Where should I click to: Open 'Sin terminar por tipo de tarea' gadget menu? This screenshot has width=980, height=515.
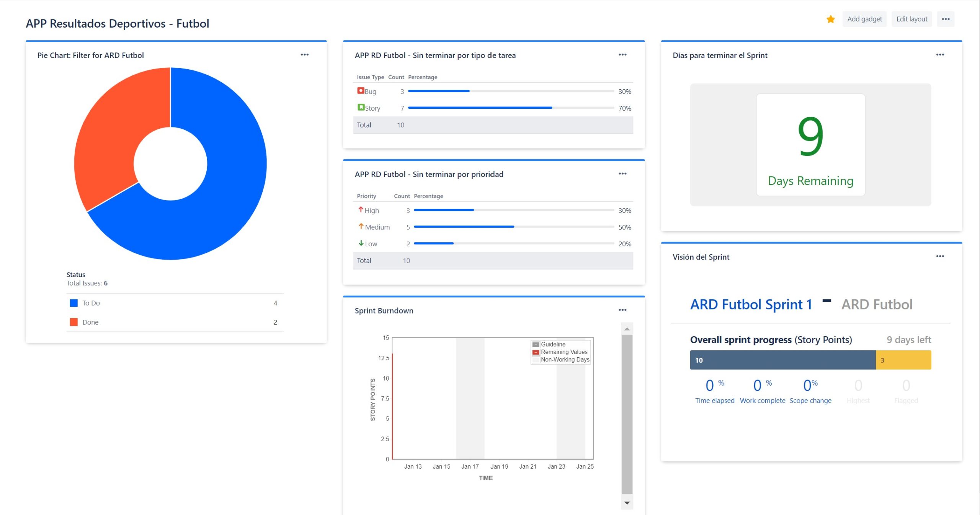coord(622,55)
